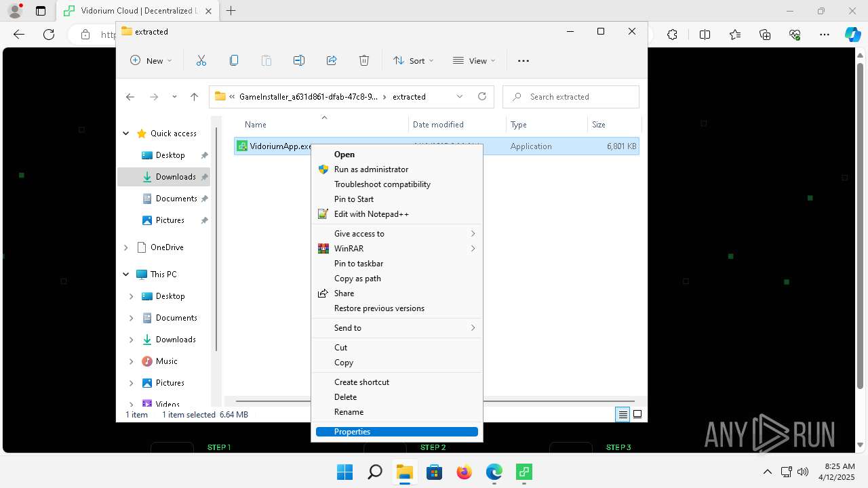Open Edge Favorites star icon
Screen dimensions: 868x488
coord(735,35)
